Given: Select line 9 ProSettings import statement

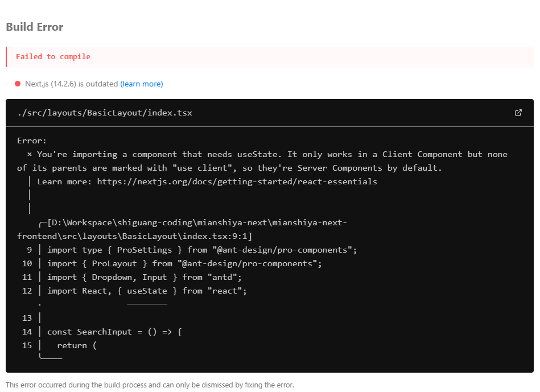Looking at the screenshot, I should tap(202, 250).
